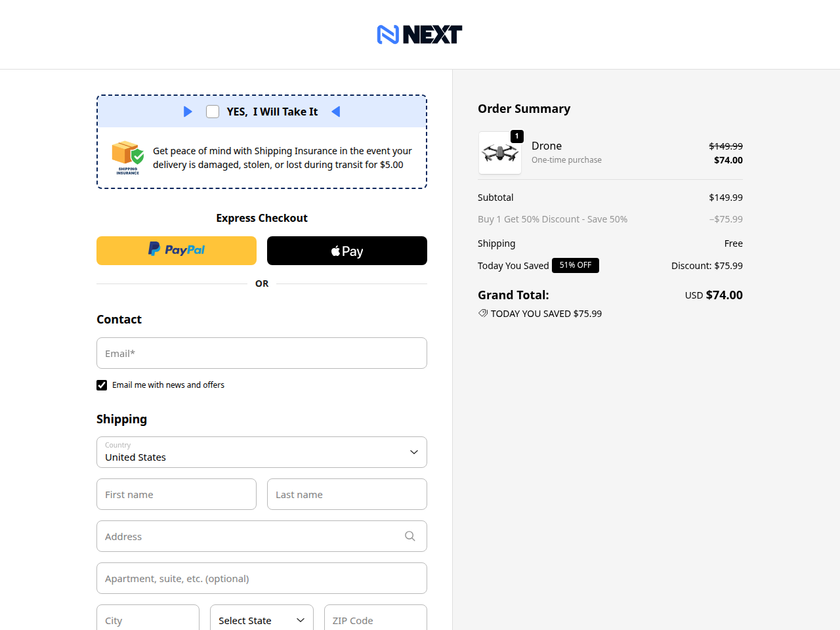The image size is (840, 630).
Task: Click the shipping insurance box icon
Action: click(128, 157)
